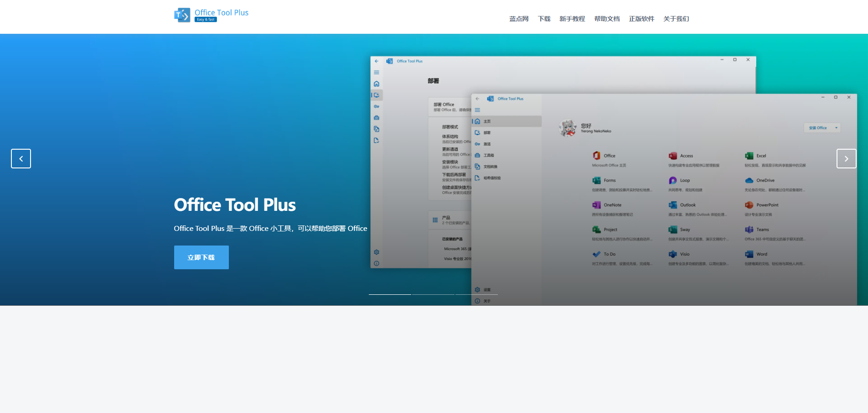The width and height of the screenshot is (868, 413).
Task: Go back using the home window's back arrow
Action: [x=477, y=99]
